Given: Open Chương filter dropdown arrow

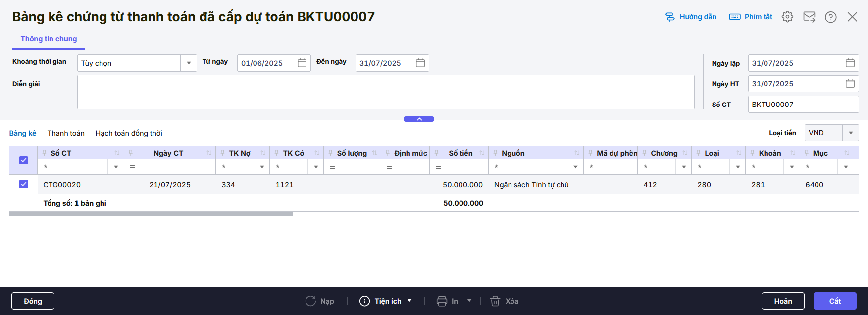Looking at the screenshot, I should pos(684,167).
